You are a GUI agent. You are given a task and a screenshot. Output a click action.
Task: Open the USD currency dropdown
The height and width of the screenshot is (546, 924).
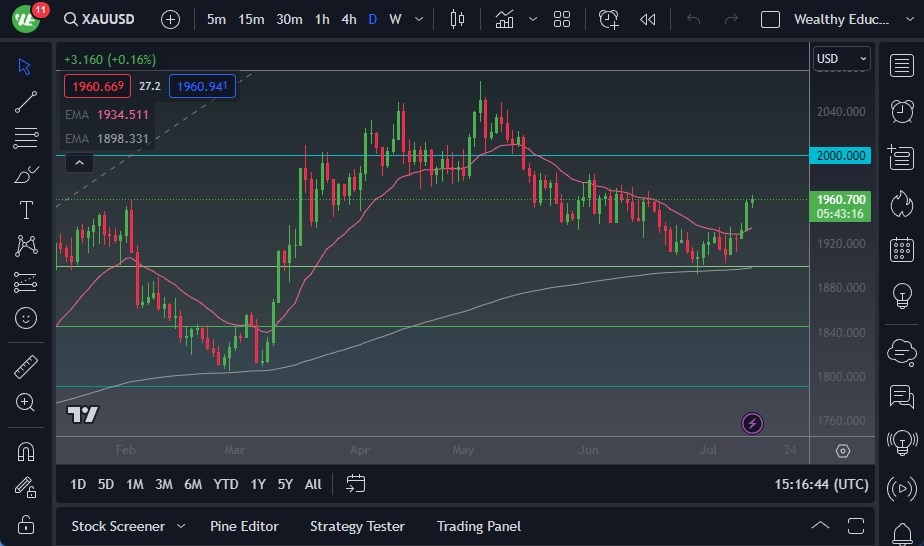coord(838,59)
